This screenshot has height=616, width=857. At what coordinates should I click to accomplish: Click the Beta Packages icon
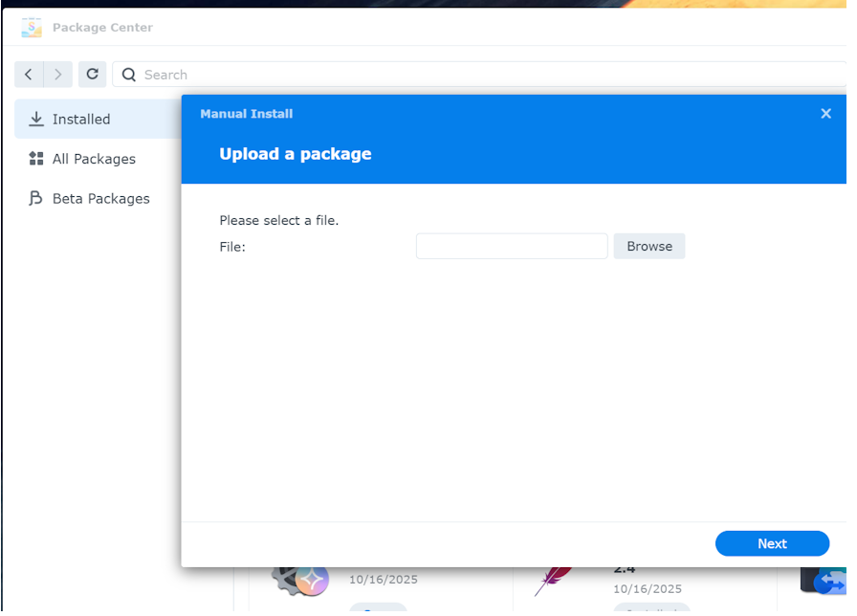[x=36, y=199]
